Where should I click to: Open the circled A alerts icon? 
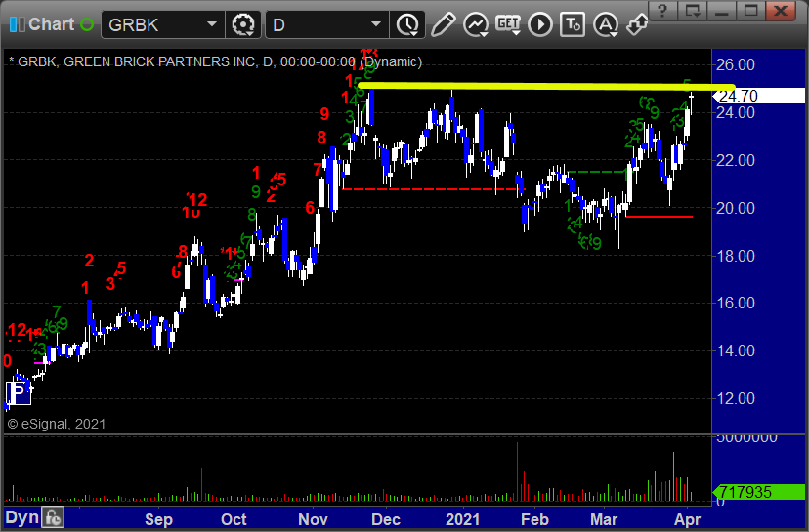pos(605,24)
